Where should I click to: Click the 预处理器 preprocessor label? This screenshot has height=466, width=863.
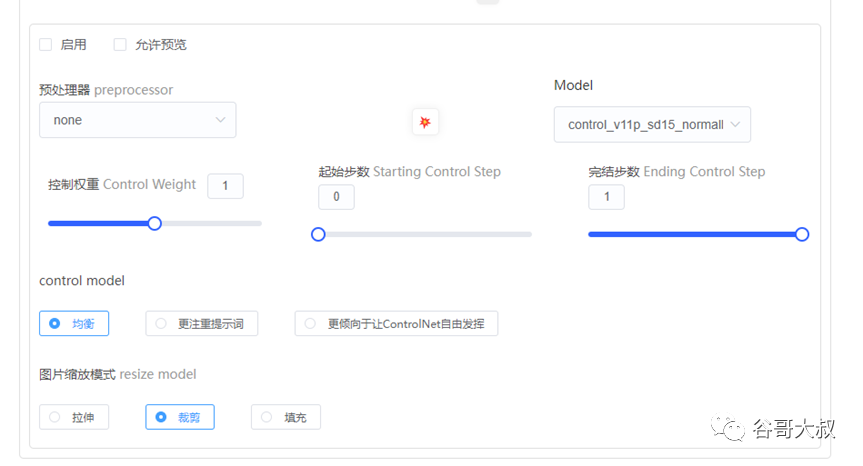pyautogui.click(x=106, y=90)
